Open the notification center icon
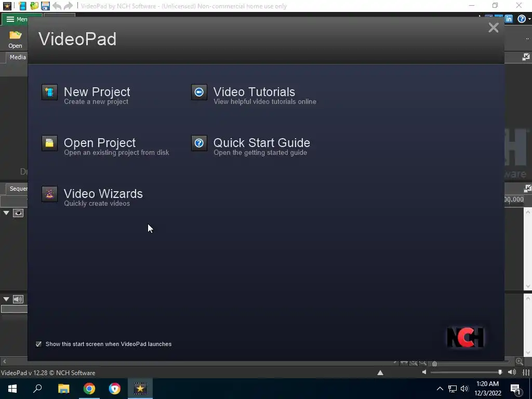532x399 pixels. pyautogui.click(x=516, y=389)
